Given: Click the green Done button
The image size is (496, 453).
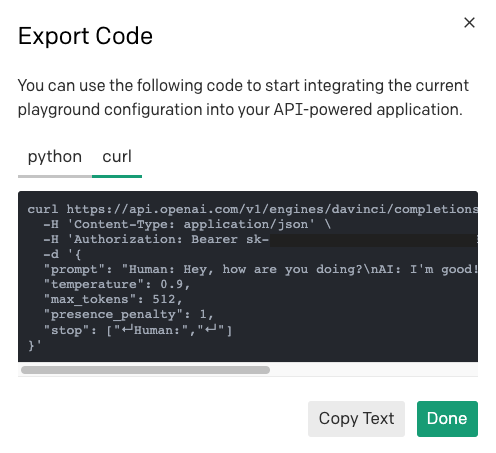Looking at the screenshot, I should tap(447, 419).
